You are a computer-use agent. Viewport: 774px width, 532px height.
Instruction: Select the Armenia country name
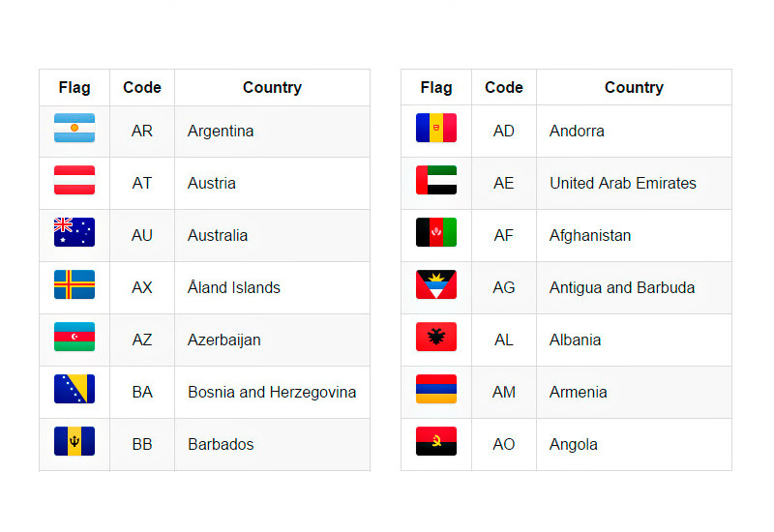click(578, 393)
